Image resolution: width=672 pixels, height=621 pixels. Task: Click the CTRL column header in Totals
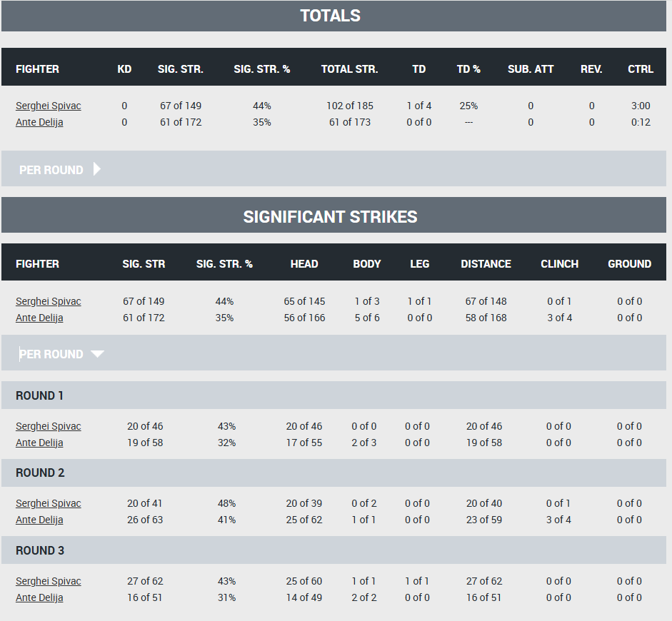coord(641,69)
